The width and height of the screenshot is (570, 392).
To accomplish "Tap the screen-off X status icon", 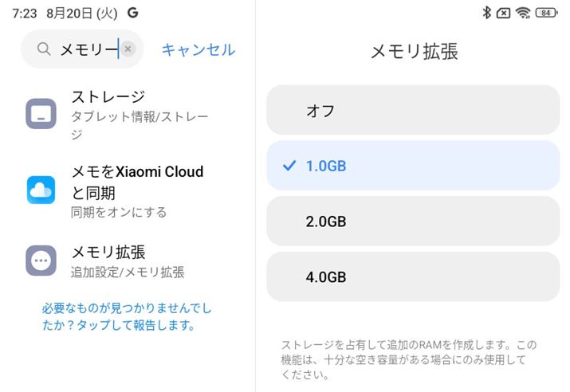I will click(x=504, y=12).
